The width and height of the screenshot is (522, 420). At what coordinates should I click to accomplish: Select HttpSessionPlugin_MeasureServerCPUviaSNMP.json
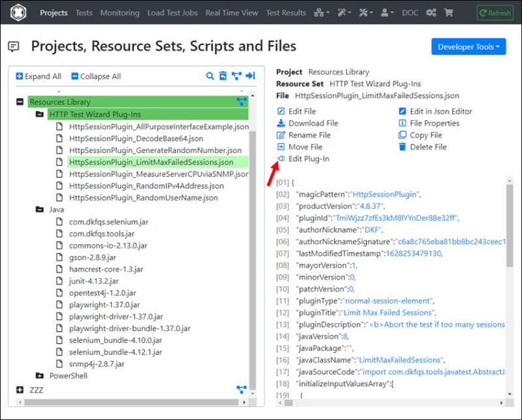[159, 174]
